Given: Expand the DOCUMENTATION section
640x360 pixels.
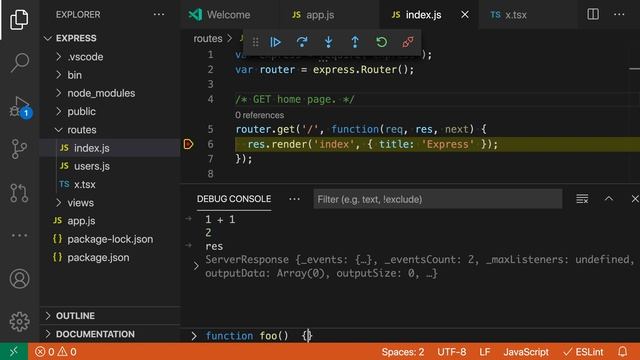Looking at the screenshot, I should [110, 334].
